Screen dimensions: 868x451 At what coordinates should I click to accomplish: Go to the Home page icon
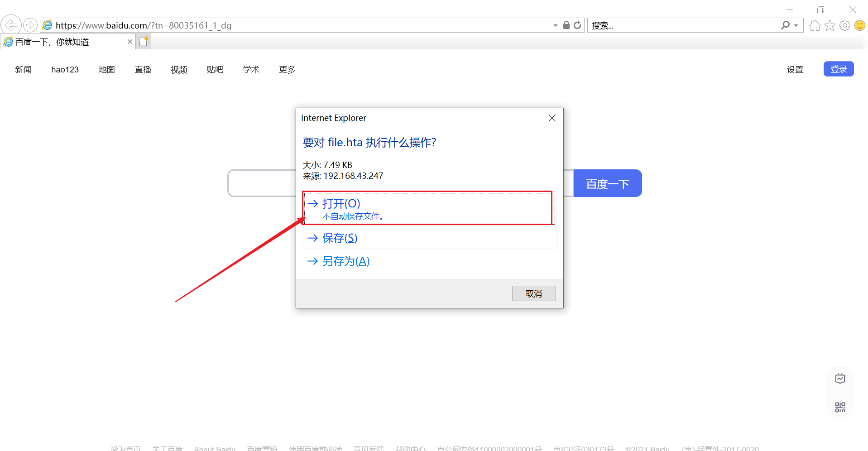[x=815, y=25]
